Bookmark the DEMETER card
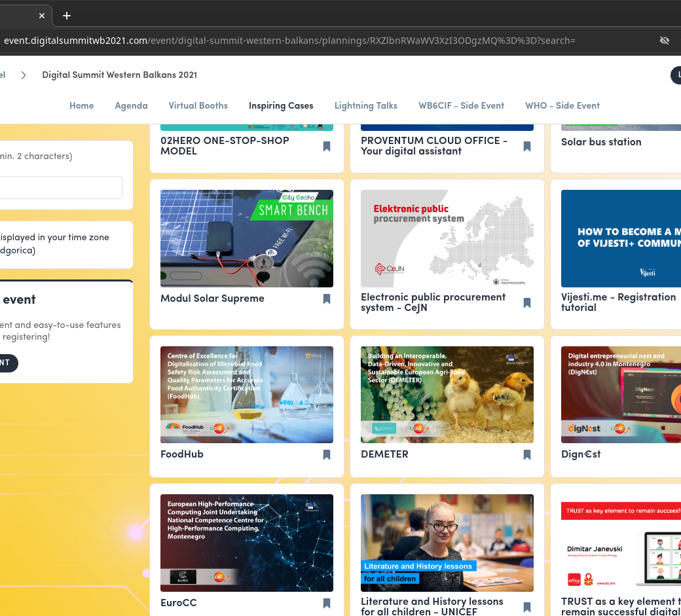 click(527, 454)
